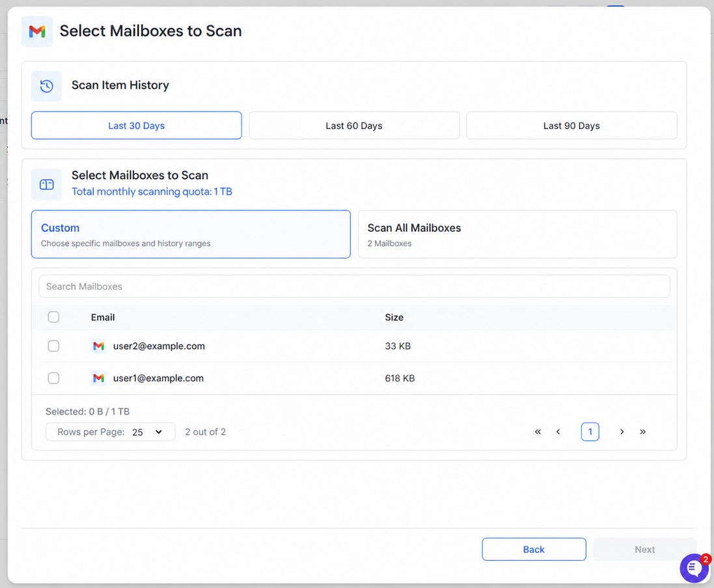This screenshot has height=588, width=714.
Task: Select page 1 in the pagination
Action: [x=590, y=432]
